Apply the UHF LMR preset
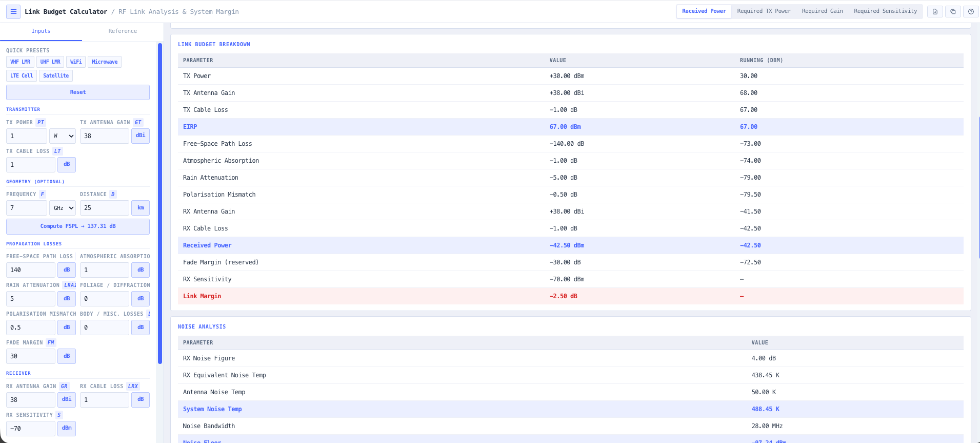 (50, 62)
